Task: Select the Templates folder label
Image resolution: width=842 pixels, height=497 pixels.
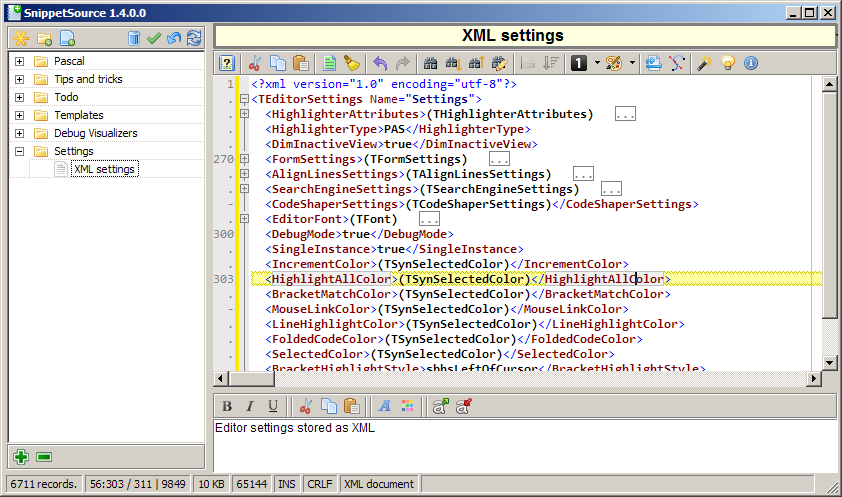Action: pyautogui.click(x=79, y=115)
